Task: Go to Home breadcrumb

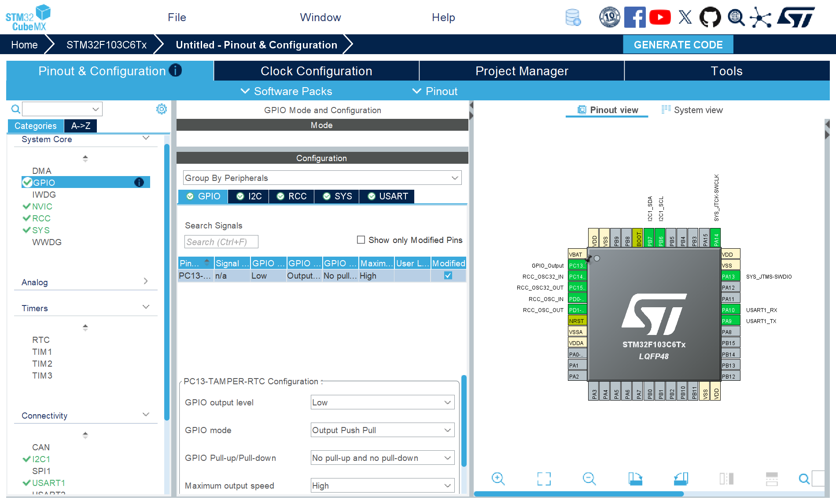Action: [x=24, y=44]
